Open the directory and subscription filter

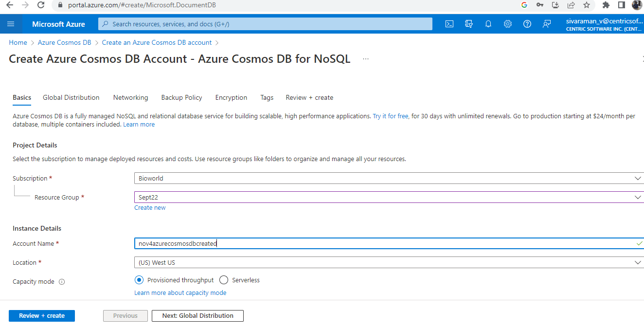[468, 23]
